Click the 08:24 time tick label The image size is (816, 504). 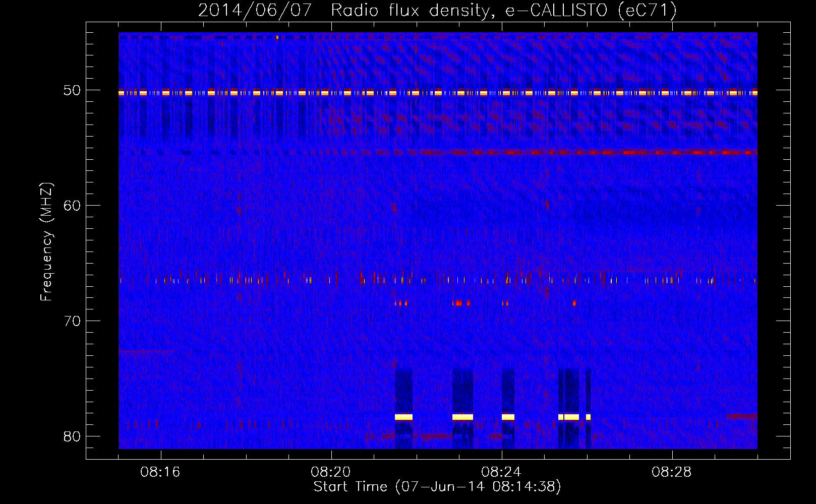(x=501, y=472)
